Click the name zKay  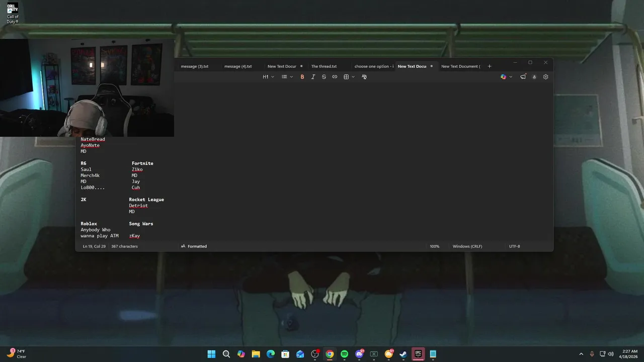[134, 236]
